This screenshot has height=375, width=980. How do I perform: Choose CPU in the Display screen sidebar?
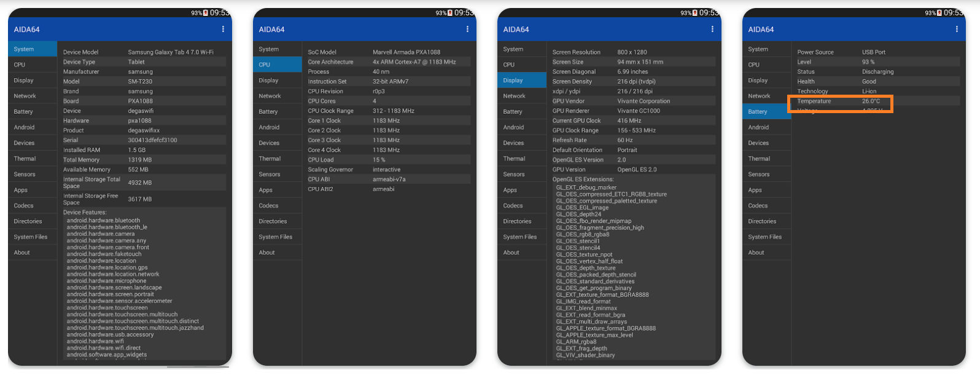[x=522, y=65]
